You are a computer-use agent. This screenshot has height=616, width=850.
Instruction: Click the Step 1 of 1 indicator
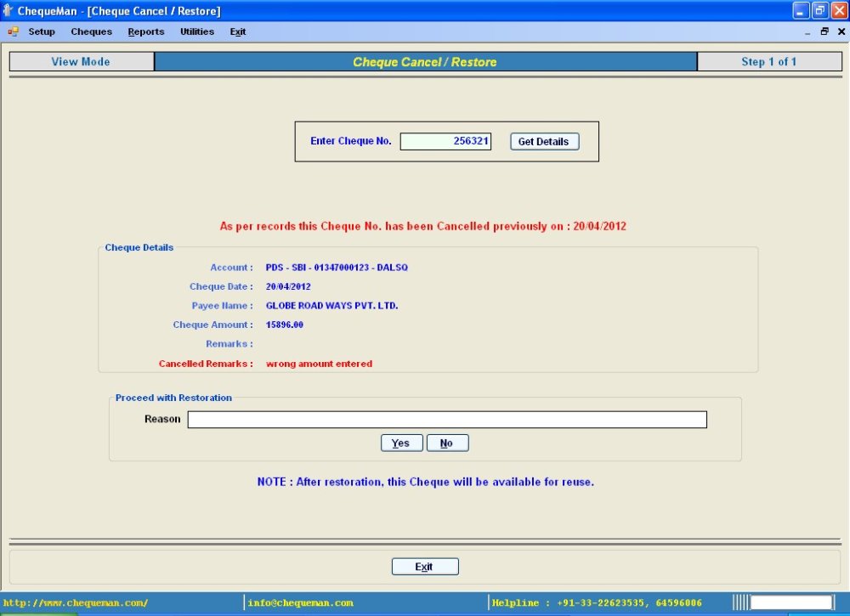point(768,61)
